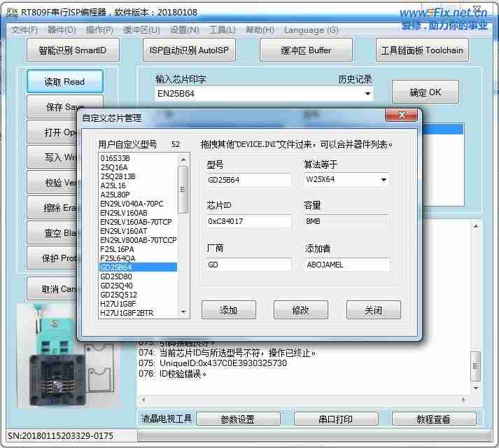Open 工具链面板 Toolchain button
This screenshot has height=448, width=499.
[x=422, y=50]
